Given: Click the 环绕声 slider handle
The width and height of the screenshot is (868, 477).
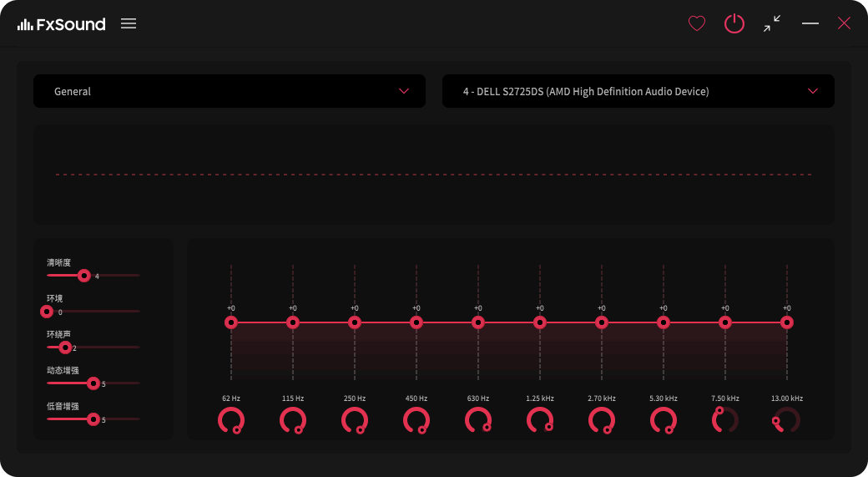Looking at the screenshot, I should click(65, 347).
